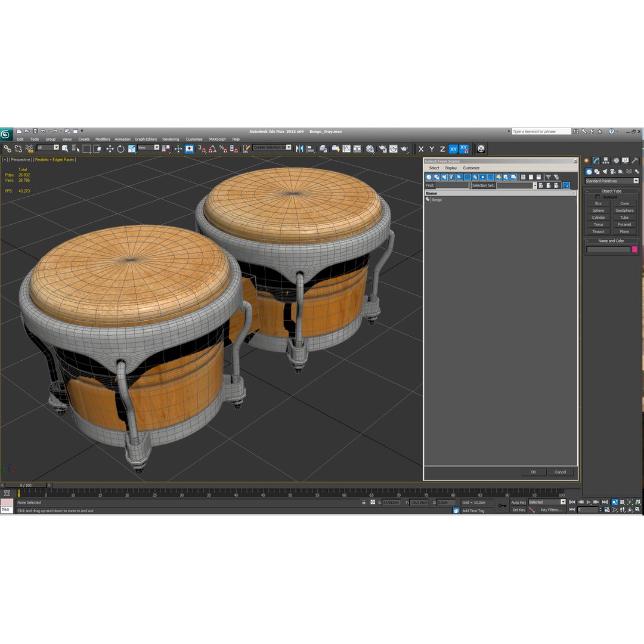Screen dimensions: 644x644
Task: Click the Save File quick access icon
Action: 35,131
